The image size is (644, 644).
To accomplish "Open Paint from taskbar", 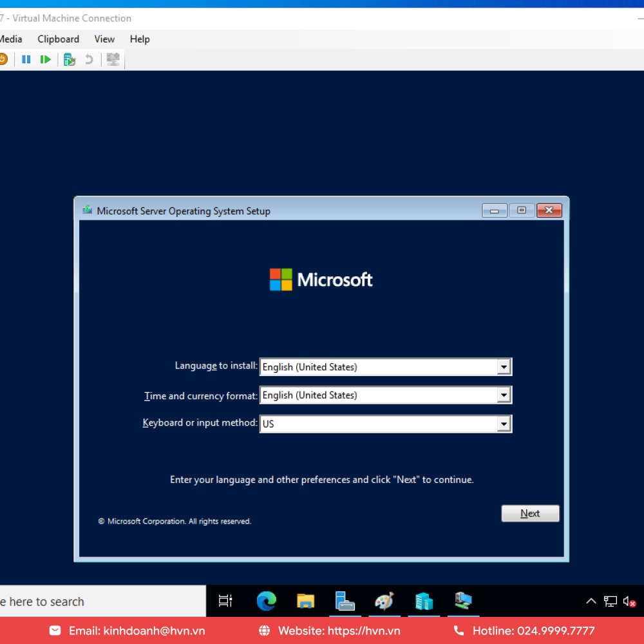I will tap(384, 601).
